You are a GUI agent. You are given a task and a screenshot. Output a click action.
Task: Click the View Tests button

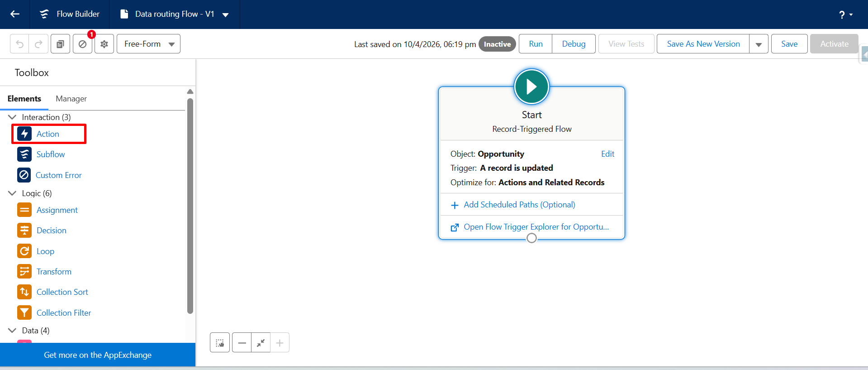click(x=626, y=44)
